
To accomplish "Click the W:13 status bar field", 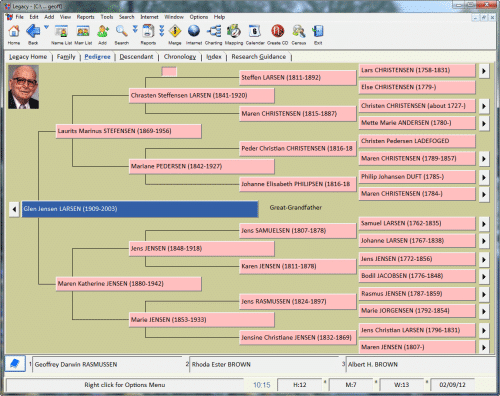I will 402,385.
